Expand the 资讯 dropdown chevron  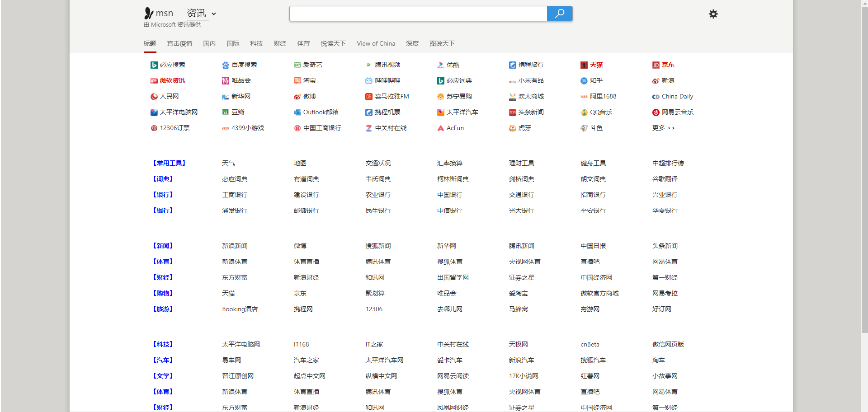[214, 14]
